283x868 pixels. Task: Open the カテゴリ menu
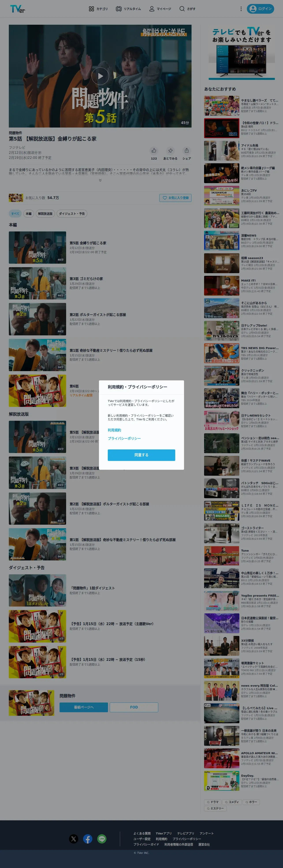point(98,9)
